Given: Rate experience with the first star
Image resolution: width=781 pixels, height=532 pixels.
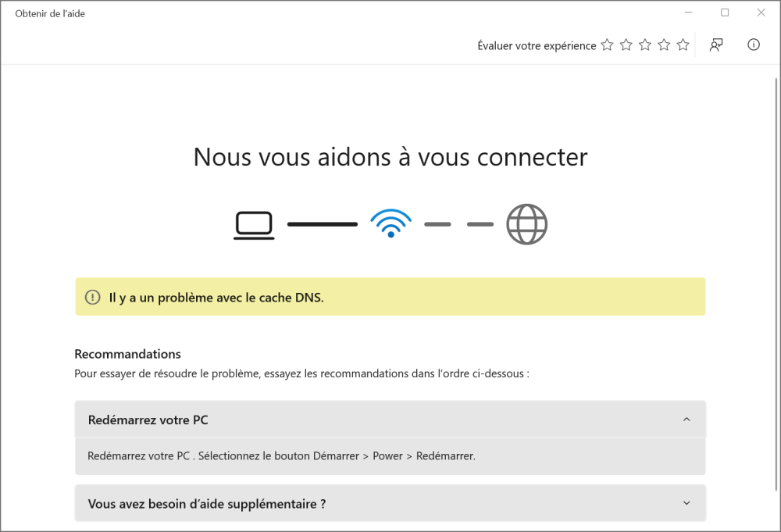Looking at the screenshot, I should [x=607, y=45].
